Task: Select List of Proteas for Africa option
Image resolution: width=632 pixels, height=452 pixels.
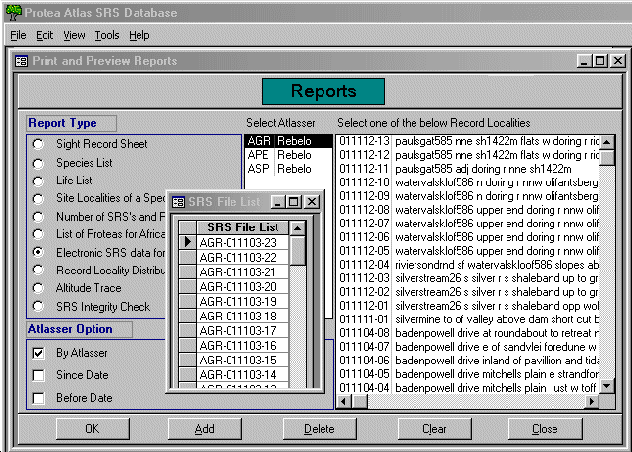Action: (x=38, y=234)
